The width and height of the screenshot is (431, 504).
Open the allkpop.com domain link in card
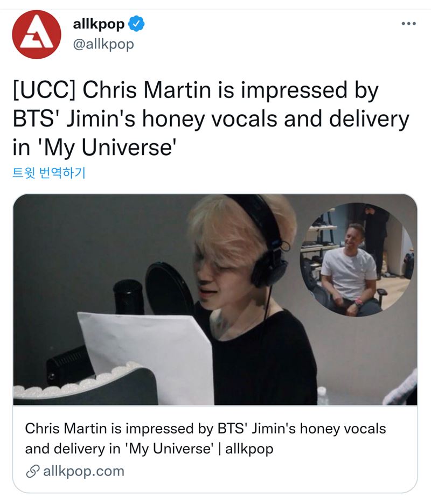click(84, 471)
